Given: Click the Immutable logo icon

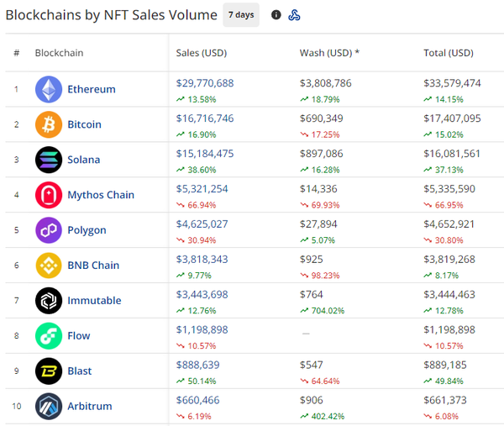Looking at the screenshot, I should (x=49, y=301).
